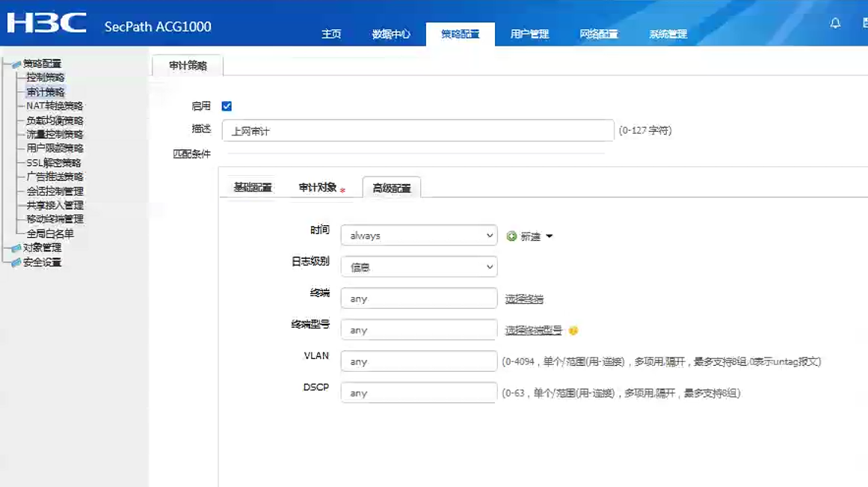Open SSL解密策略 in the sidebar
The image size is (868, 487).
pyautogui.click(x=54, y=162)
